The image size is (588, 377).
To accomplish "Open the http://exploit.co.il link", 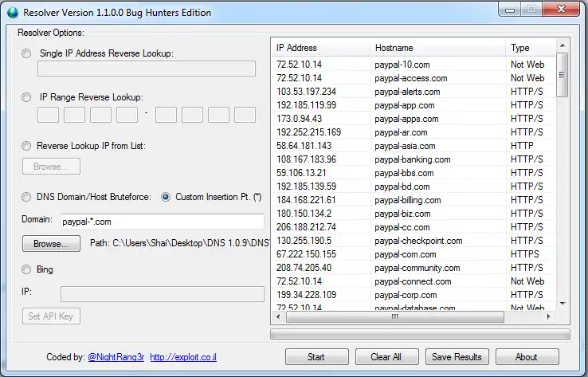I will pyautogui.click(x=183, y=357).
